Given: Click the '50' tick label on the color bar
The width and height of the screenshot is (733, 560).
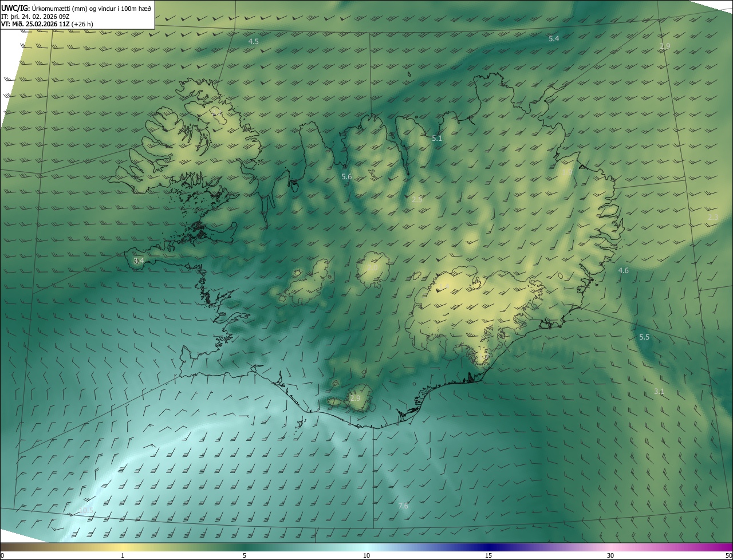Looking at the screenshot, I should (x=728, y=555).
